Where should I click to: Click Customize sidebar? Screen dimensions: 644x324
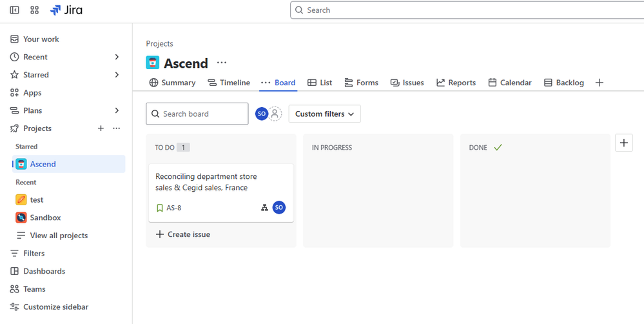pos(55,307)
